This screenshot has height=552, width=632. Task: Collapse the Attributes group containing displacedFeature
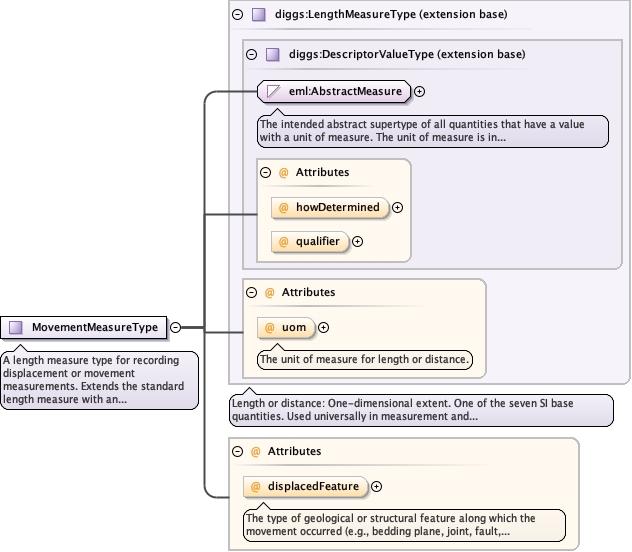coord(237,452)
